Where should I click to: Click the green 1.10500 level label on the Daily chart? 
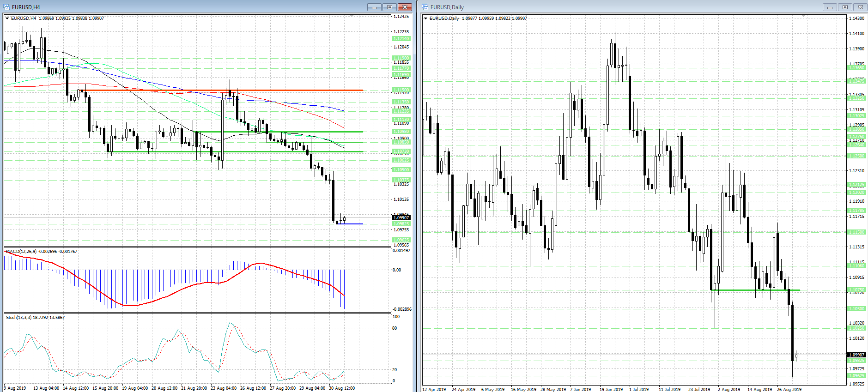tap(856, 309)
